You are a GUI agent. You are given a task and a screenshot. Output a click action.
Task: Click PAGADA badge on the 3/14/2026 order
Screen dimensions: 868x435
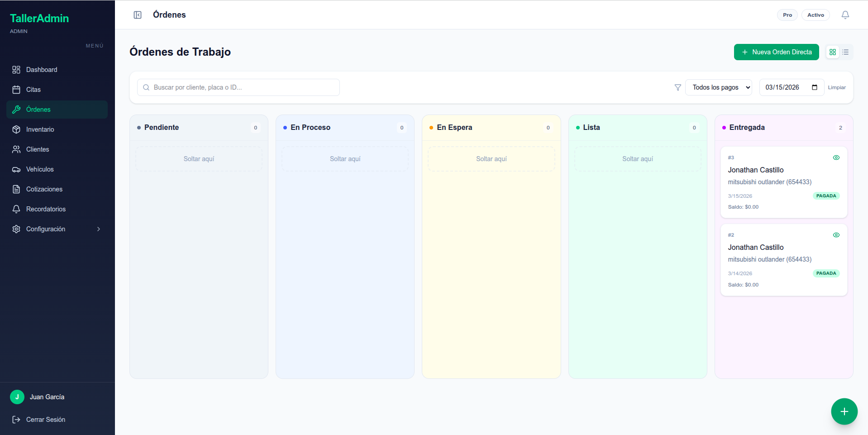point(826,273)
